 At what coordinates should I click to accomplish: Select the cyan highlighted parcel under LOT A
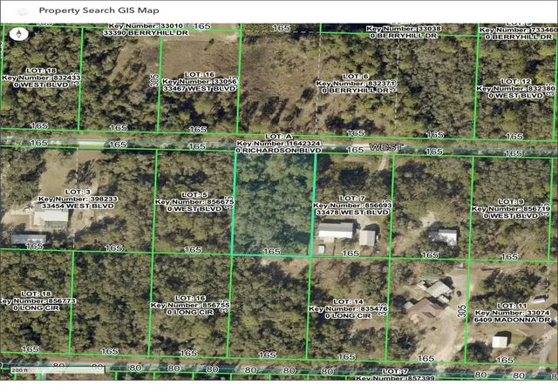pyautogui.click(x=274, y=205)
